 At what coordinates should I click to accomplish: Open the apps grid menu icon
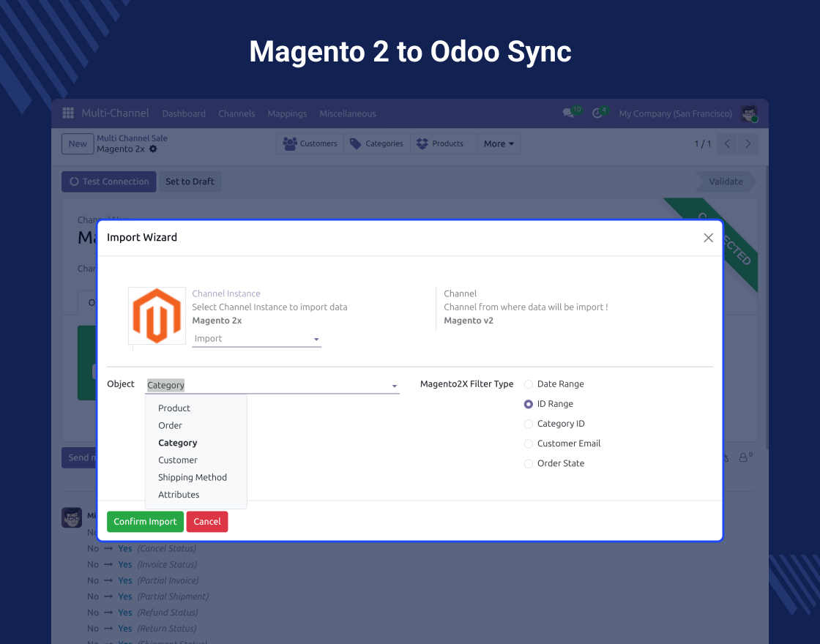coord(68,113)
